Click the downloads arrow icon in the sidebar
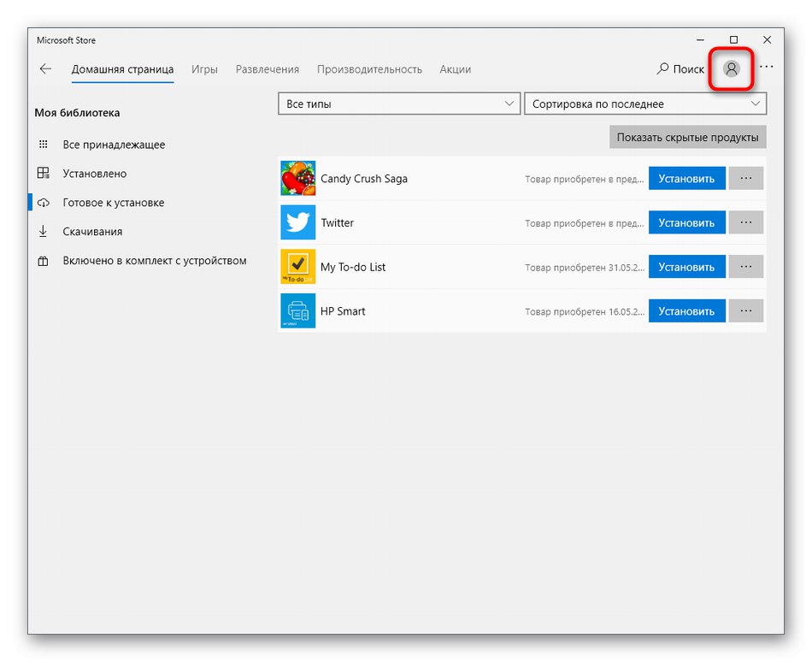 (x=43, y=231)
